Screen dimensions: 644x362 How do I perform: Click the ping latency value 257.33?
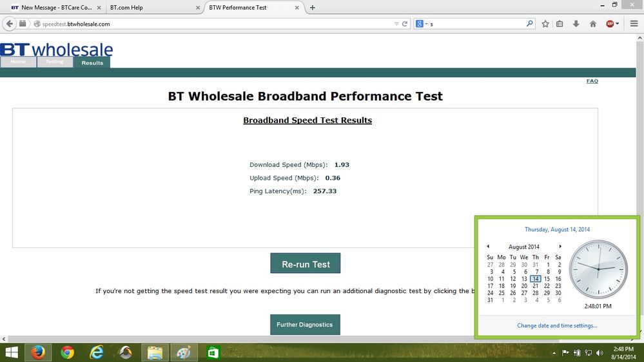325,191
